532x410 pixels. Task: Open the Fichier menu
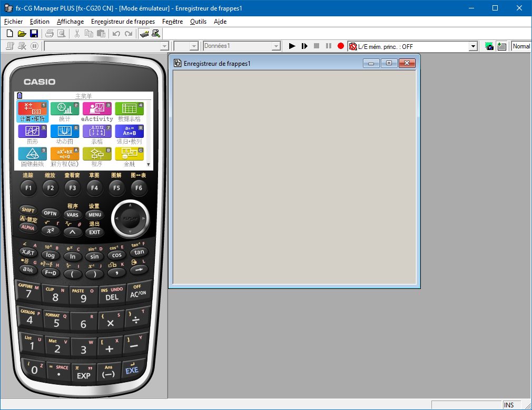click(x=14, y=22)
